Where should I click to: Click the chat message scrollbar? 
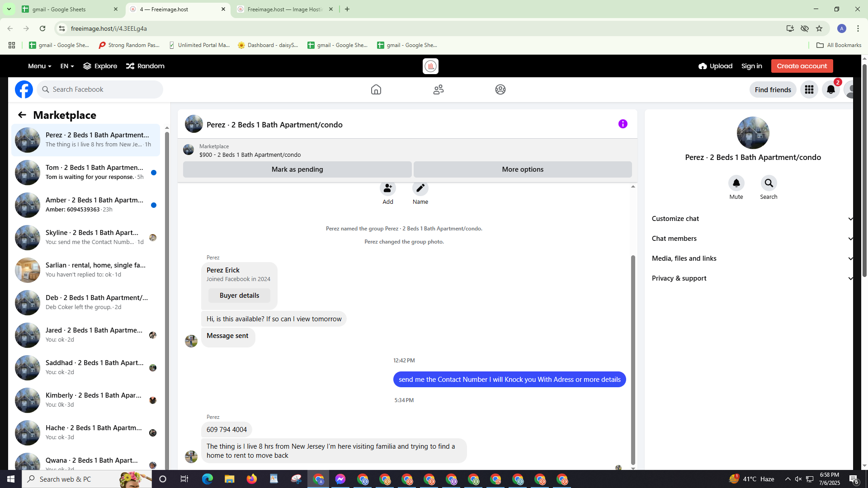click(633, 360)
